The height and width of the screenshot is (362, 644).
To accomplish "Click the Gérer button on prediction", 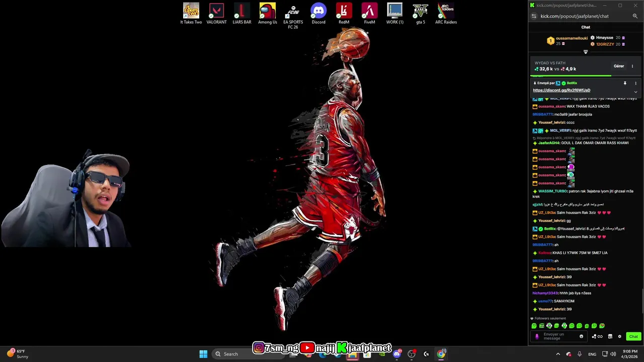I will pos(619,66).
